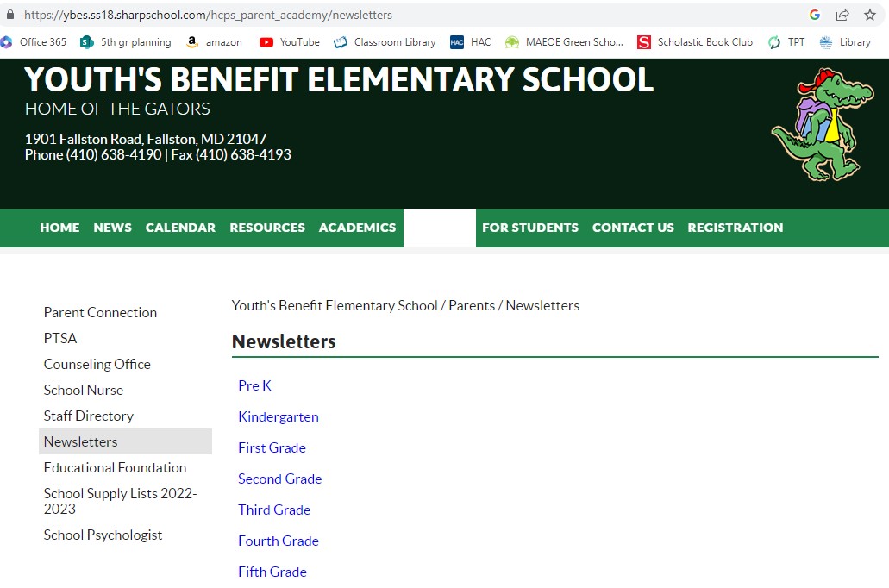
Task: Open the Resources navigation menu
Action: point(267,228)
